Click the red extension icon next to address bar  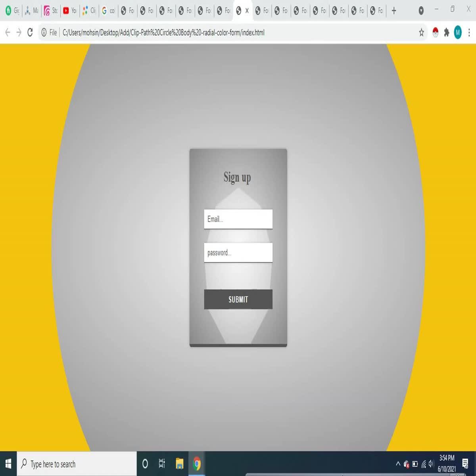click(435, 33)
